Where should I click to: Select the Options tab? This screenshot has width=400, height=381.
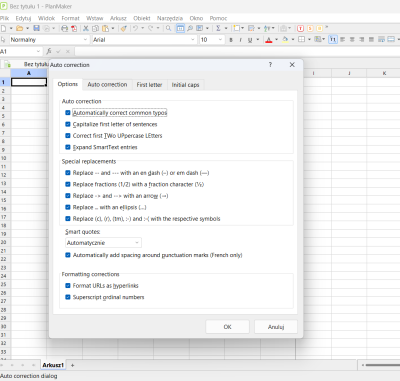[x=68, y=84]
